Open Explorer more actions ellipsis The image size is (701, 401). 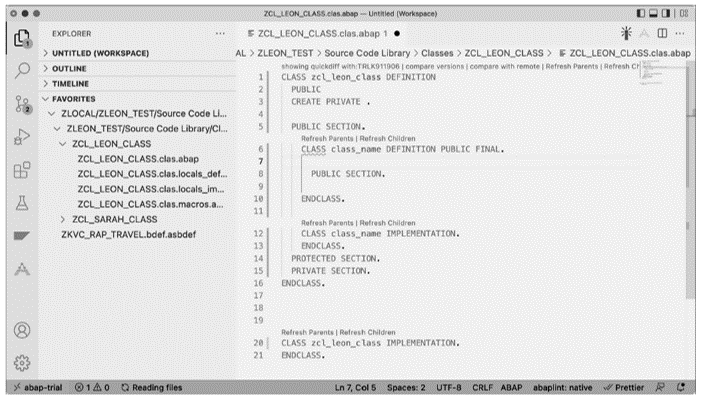(221, 33)
